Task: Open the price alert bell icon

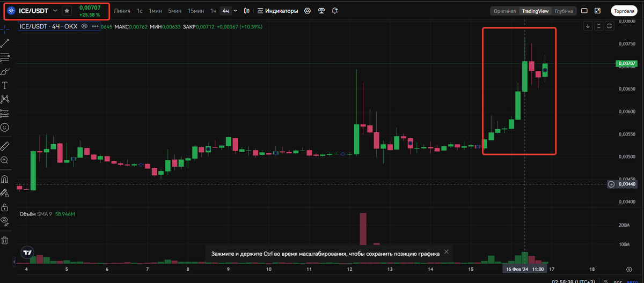Action: [335, 11]
